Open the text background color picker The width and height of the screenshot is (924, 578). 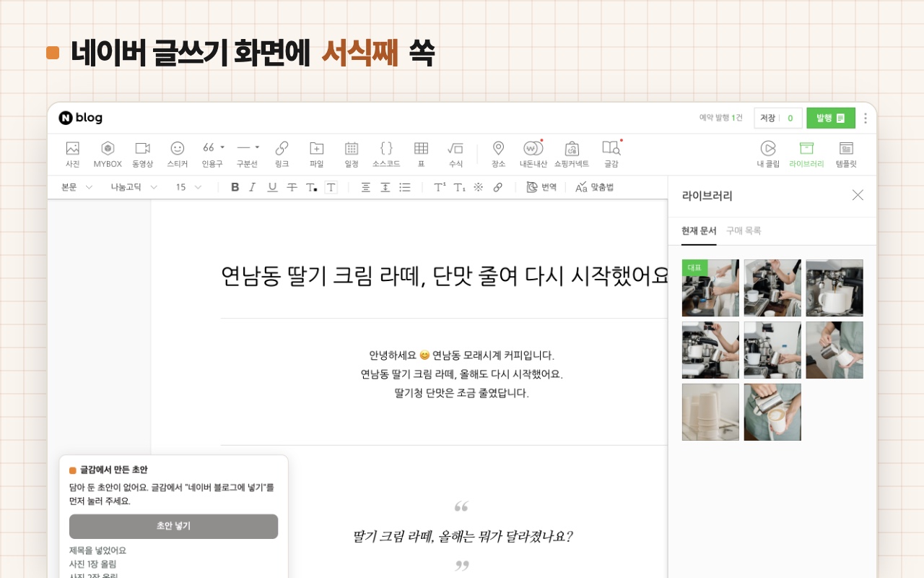click(331, 187)
